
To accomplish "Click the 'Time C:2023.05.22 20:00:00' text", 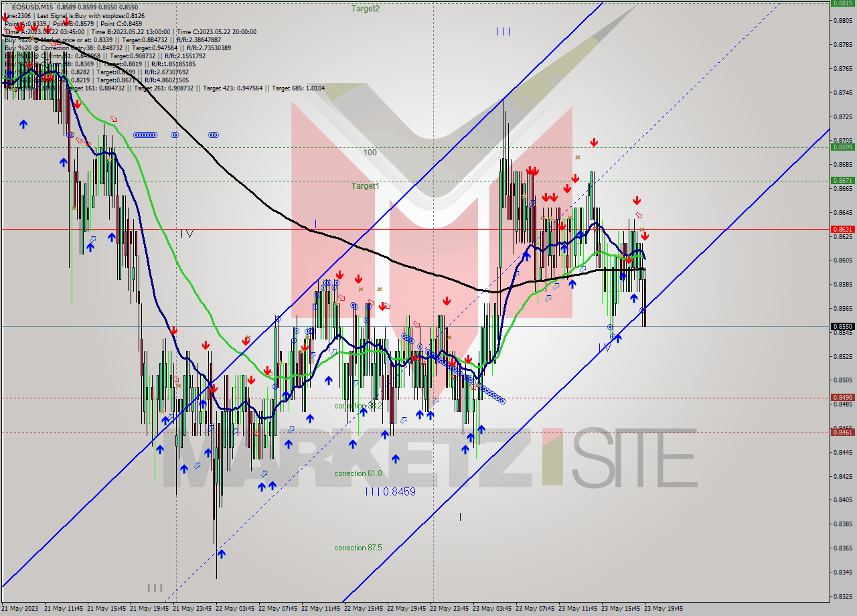I will tap(218, 31).
